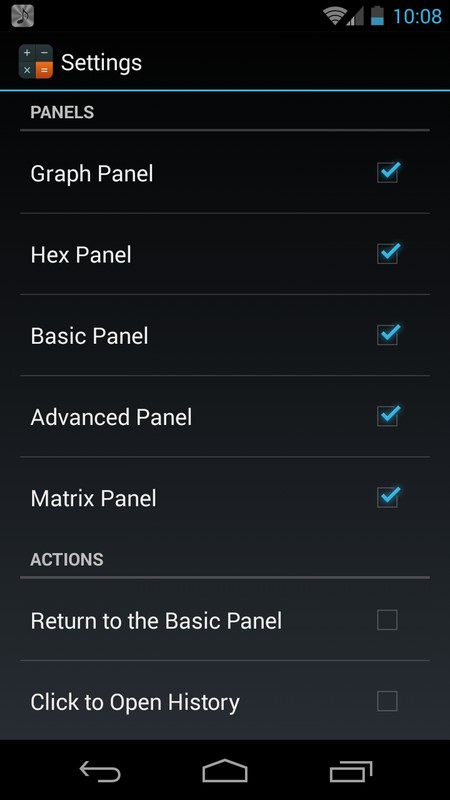Tap the Wi-Fi signal icon in status bar
This screenshot has height=800, width=450.
tap(335, 16)
